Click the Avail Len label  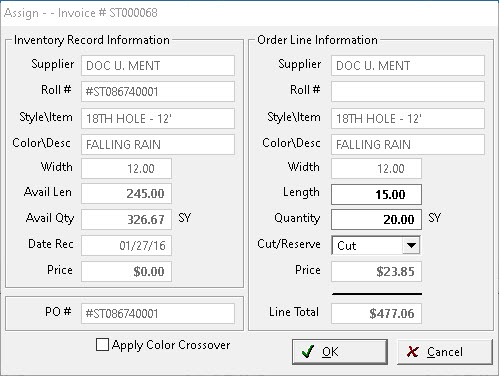(48, 192)
